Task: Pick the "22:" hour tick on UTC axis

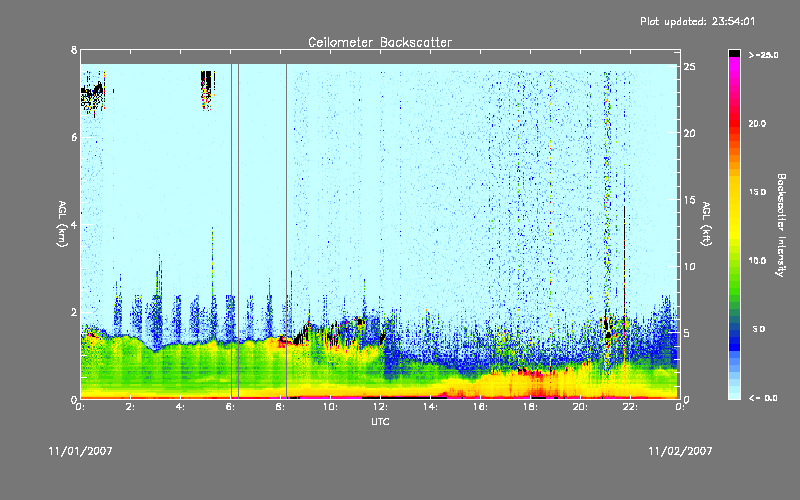Action: pos(630,407)
